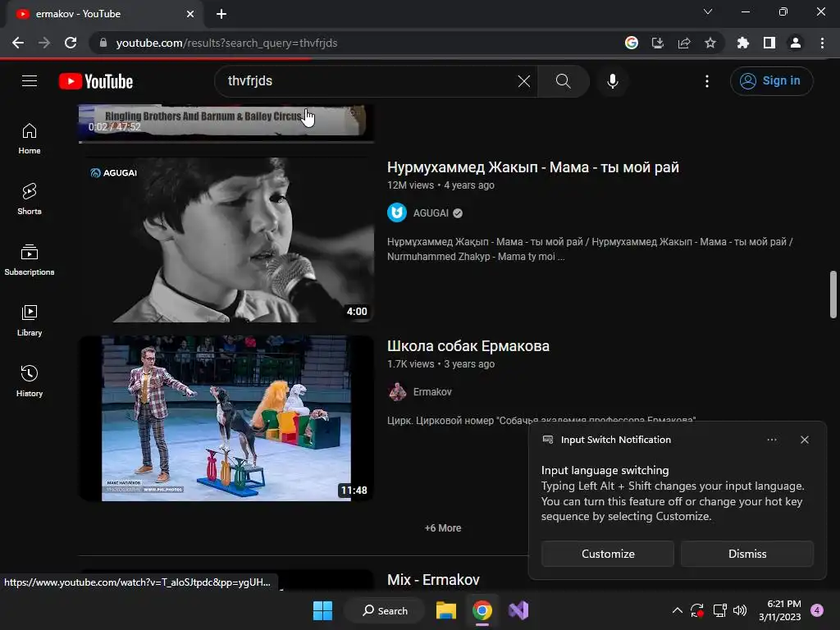Viewport: 840px width, 630px height.
Task: Expand the tab search chevron
Action: pos(708,11)
